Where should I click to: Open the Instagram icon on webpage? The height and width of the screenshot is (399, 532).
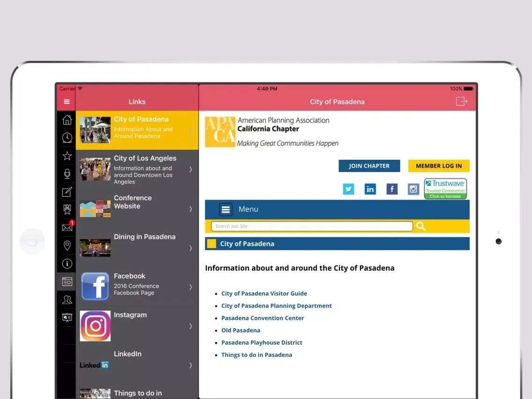coord(413,189)
